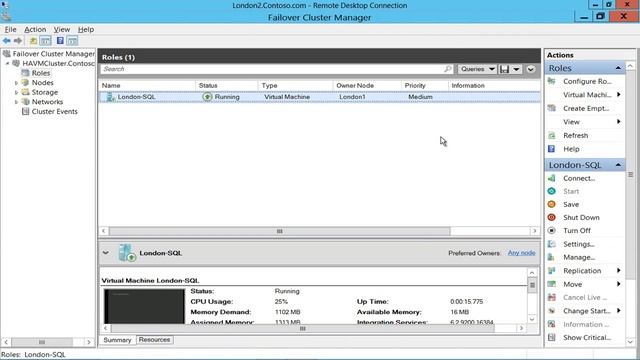Collapse the London-SQL actions section
The image size is (640, 360).
click(x=618, y=165)
